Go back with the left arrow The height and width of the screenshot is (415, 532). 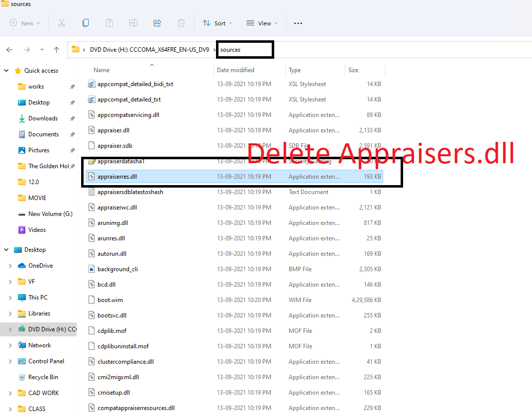[x=9, y=50]
